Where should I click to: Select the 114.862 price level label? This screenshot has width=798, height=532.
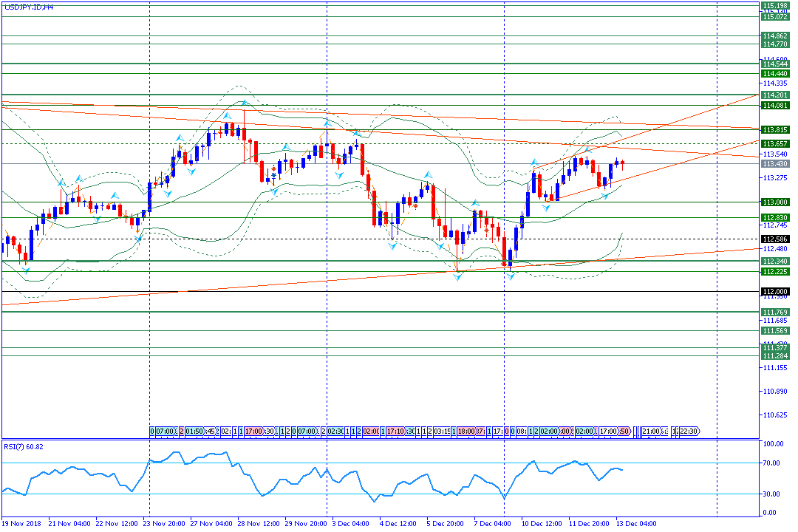[x=775, y=36]
